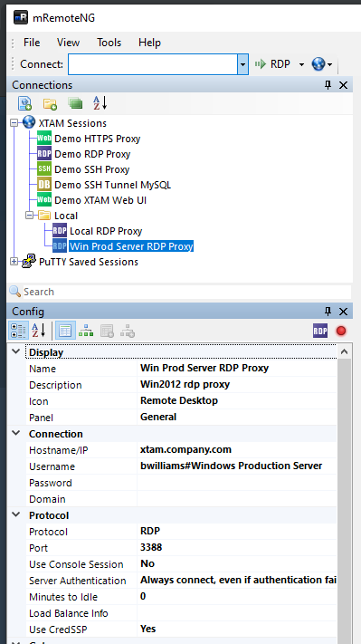Collapse the Protocol category
361x644 pixels.
click(x=16, y=514)
